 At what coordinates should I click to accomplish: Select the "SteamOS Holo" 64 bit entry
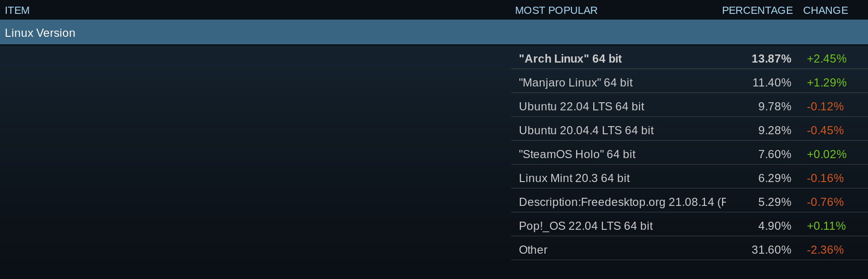pyautogui.click(x=577, y=154)
